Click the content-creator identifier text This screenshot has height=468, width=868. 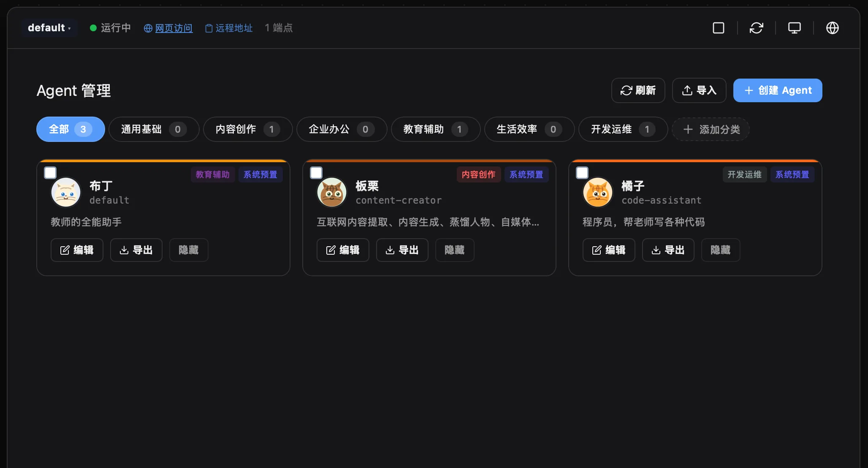399,200
